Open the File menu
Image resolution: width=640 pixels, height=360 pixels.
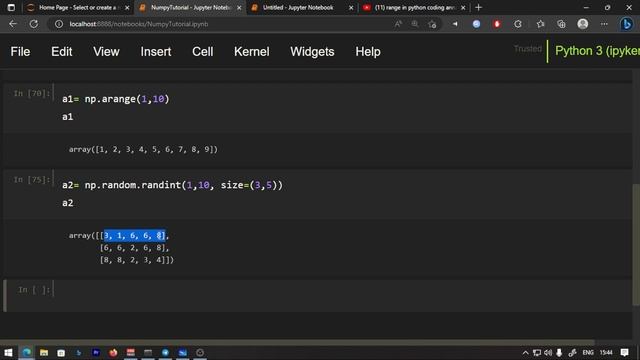20,52
